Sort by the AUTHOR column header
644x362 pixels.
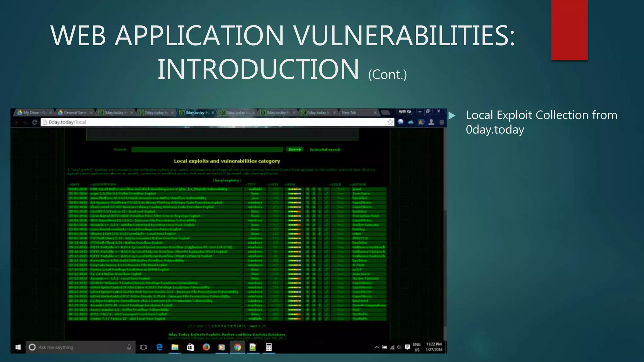pos(358,185)
